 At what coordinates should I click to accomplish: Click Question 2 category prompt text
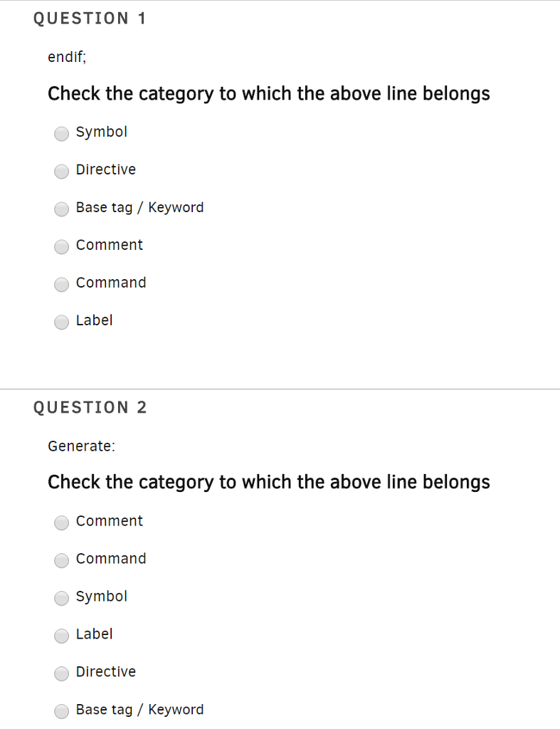[x=268, y=482]
